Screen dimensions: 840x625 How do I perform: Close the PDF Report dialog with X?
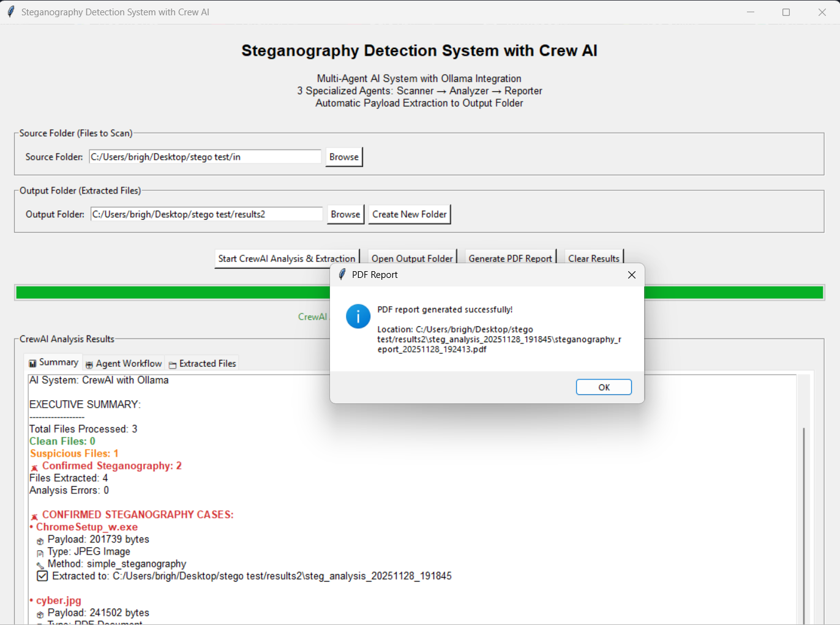[631, 275]
